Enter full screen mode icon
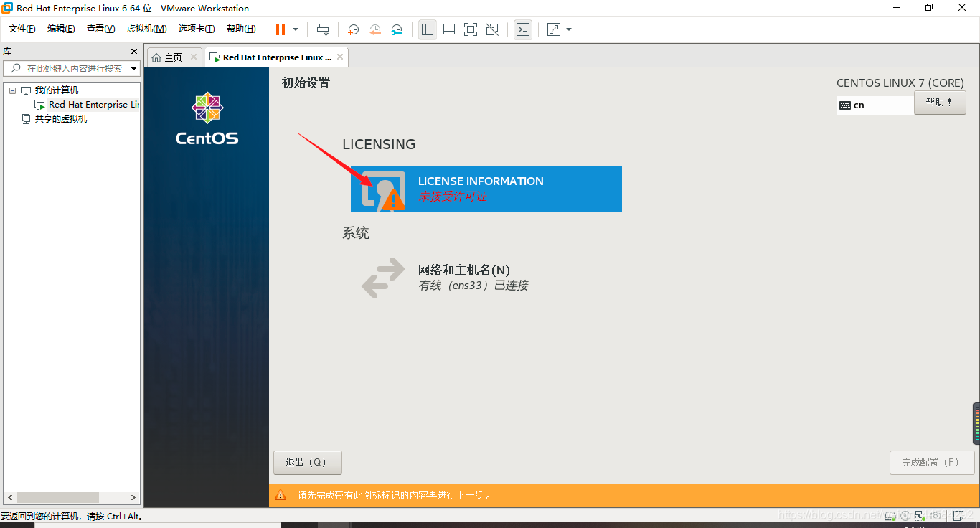The image size is (980, 528). point(471,29)
